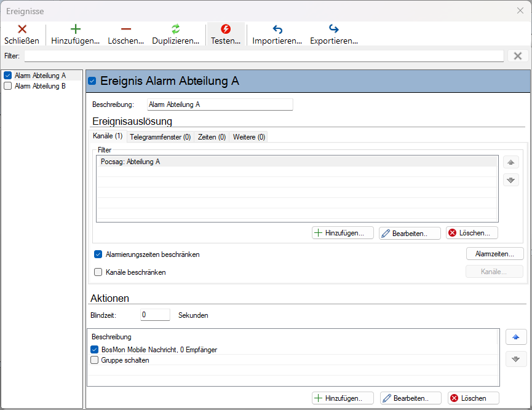Toggle the Gruppe schalten action checkbox
Image resolution: width=532 pixels, height=410 pixels.
click(95, 360)
